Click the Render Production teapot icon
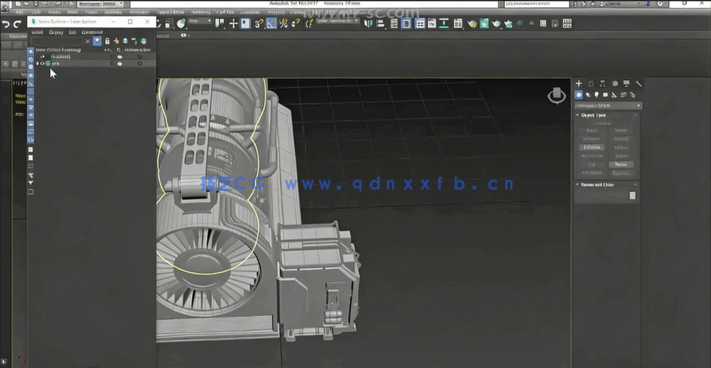711x368 pixels. 496,24
